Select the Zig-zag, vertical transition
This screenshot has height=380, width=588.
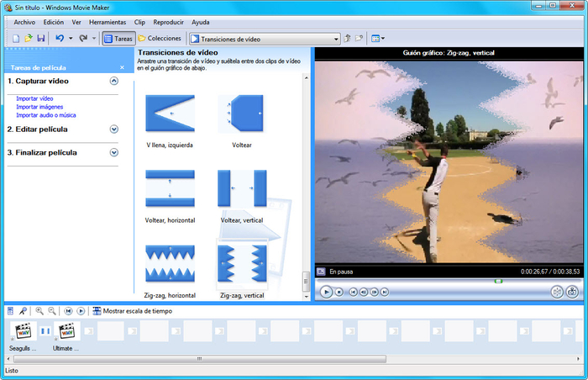point(242,263)
